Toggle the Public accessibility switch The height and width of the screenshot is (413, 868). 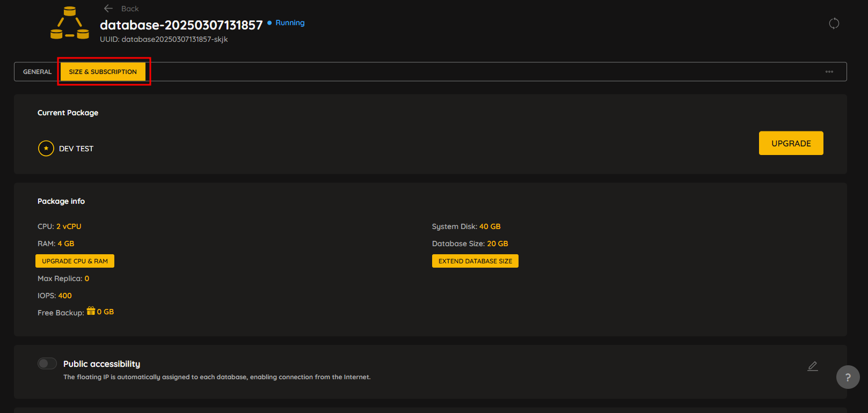pyautogui.click(x=47, y=364)
